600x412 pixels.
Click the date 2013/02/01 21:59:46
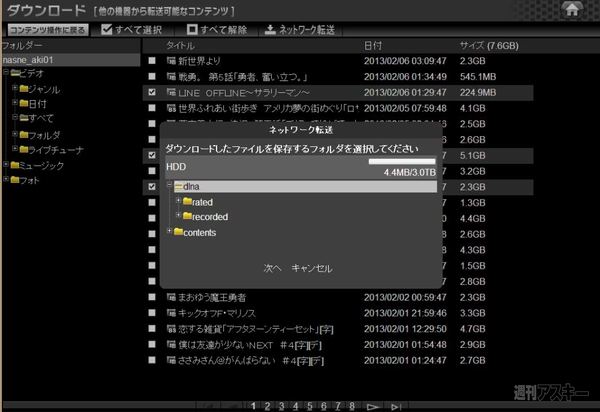405,313
